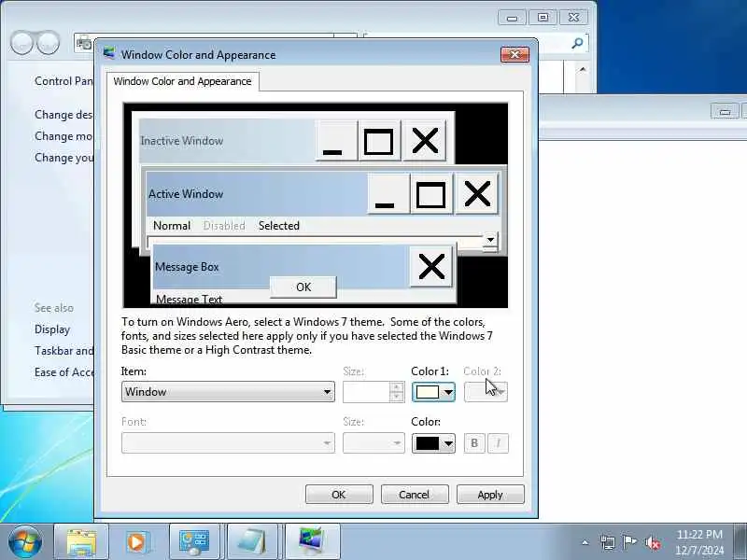Show hidden tray icons arrow

[585, 542]
